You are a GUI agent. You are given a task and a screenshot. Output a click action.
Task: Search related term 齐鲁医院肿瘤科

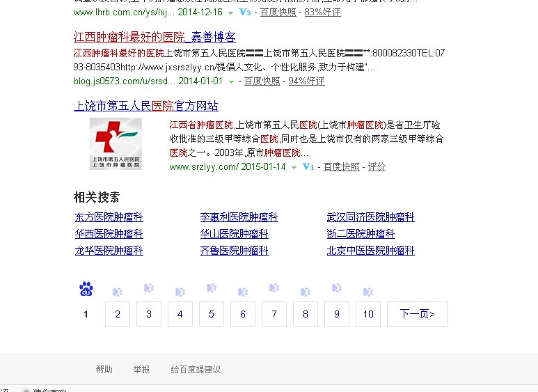pos(234,250)
